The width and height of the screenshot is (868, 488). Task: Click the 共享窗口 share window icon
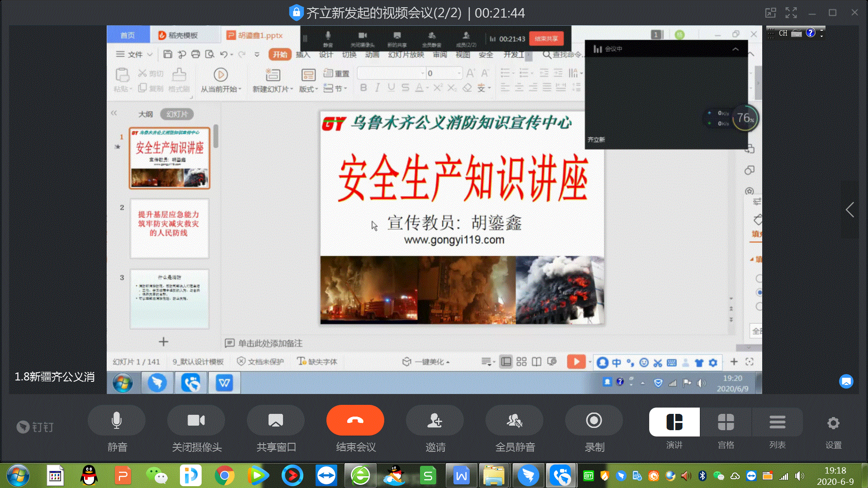click(x=276, y=421)
